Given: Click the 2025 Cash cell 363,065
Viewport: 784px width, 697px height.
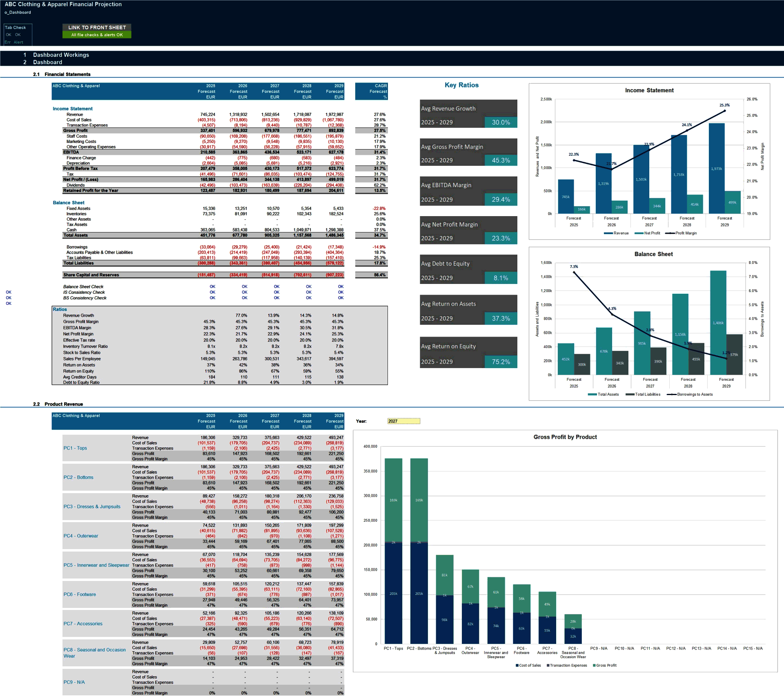Looking at the screenshot, I should [207, 230].
